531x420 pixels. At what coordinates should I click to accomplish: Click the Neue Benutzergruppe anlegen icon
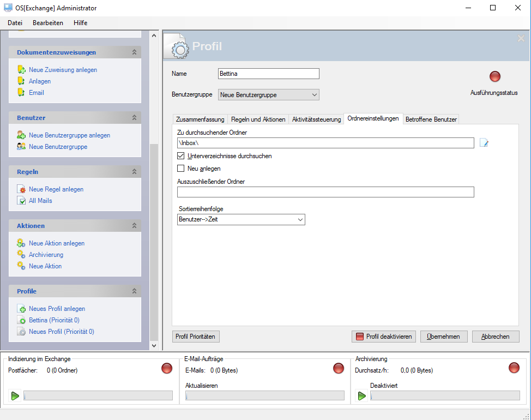[x=21, y=135]
